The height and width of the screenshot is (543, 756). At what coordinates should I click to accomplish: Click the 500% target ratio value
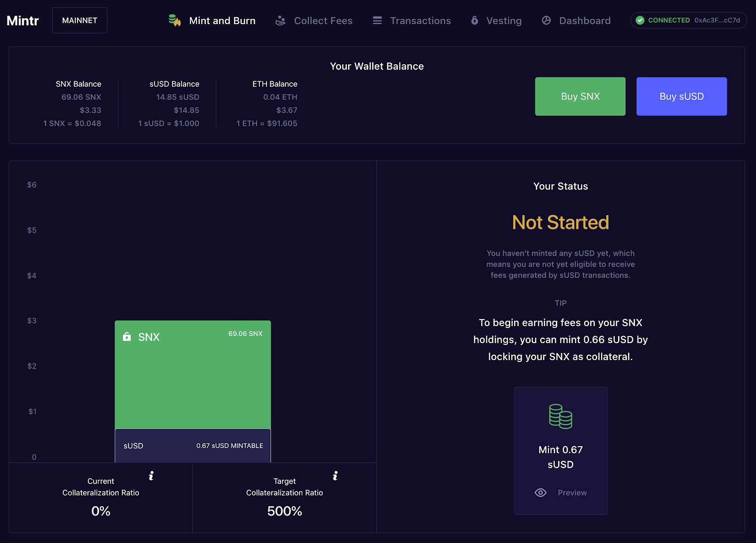284,511
